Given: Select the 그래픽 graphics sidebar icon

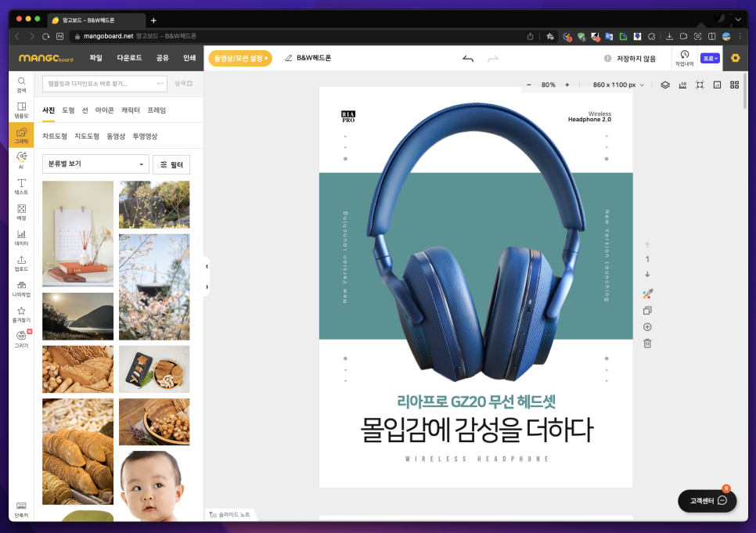Looking at the screenshot, I should point(21,135).
